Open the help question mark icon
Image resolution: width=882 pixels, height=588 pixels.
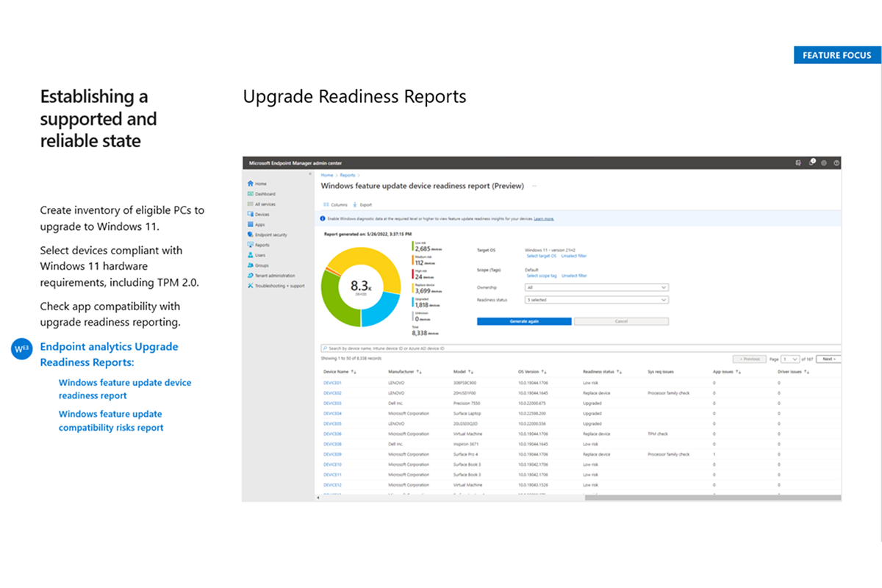pyautogui.click(x=836, y=162)
